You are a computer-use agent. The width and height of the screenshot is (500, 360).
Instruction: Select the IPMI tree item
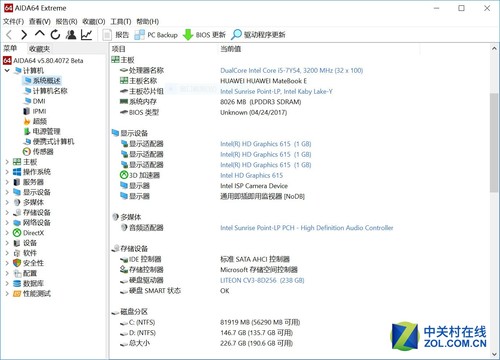(x=35, y=111)
